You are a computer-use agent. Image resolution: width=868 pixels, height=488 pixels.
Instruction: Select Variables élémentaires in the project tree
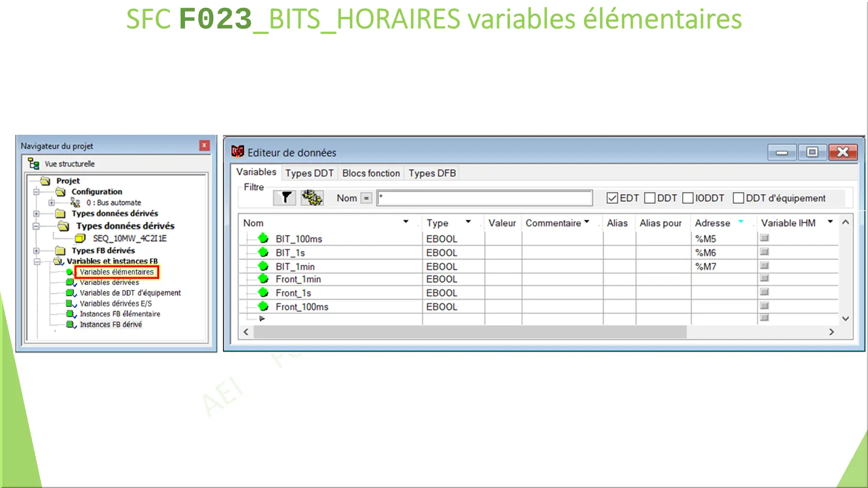point(117,272)
